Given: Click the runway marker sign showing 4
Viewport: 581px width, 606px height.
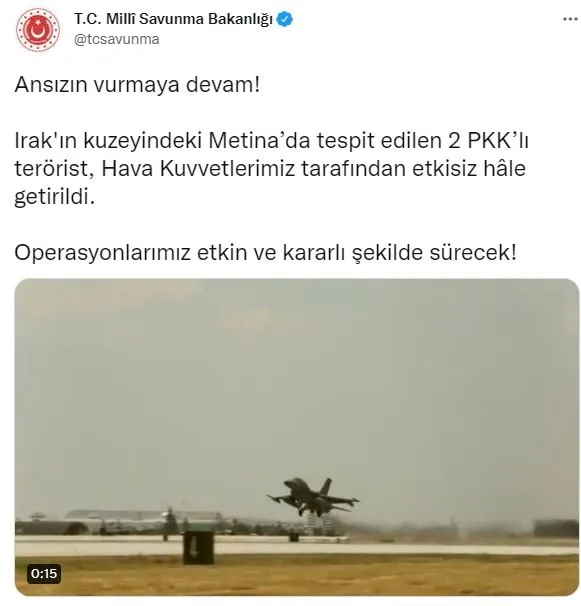Looking at the screenshot, I should 198,547.
